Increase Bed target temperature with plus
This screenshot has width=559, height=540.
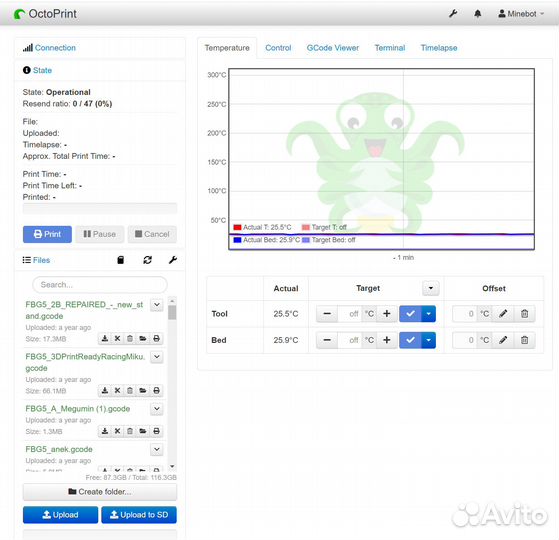click(387, 340)
